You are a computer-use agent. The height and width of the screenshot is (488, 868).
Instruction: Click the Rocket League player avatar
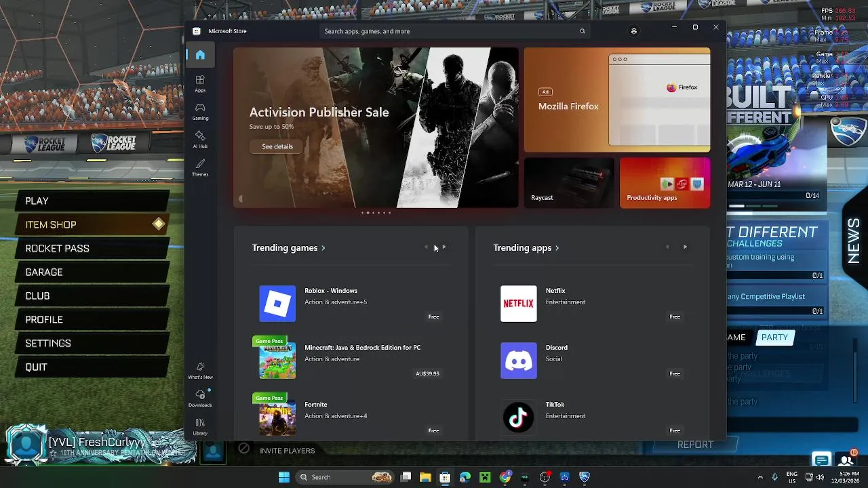pos(26,445)
